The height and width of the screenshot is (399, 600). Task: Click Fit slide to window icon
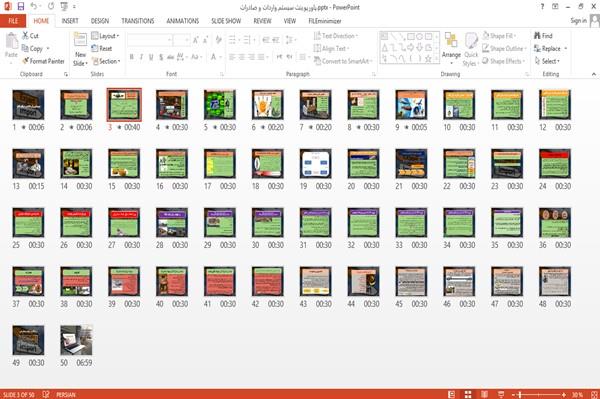tap(594, 394)
